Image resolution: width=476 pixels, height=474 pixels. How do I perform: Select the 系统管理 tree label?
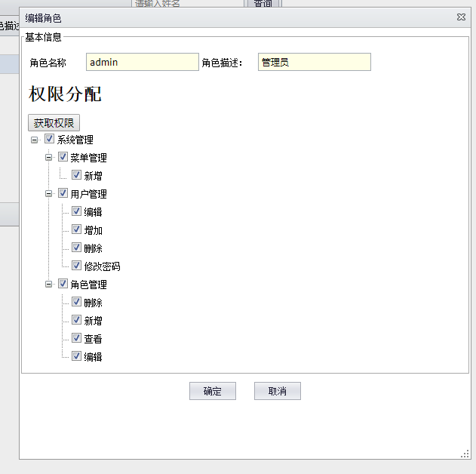(75, 140)
